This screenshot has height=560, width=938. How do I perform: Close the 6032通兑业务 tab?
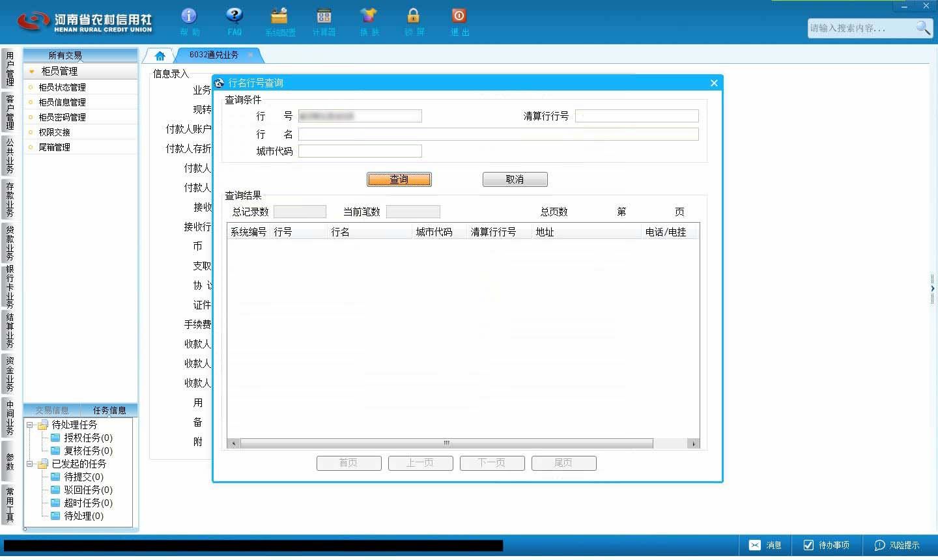point(250,55)
